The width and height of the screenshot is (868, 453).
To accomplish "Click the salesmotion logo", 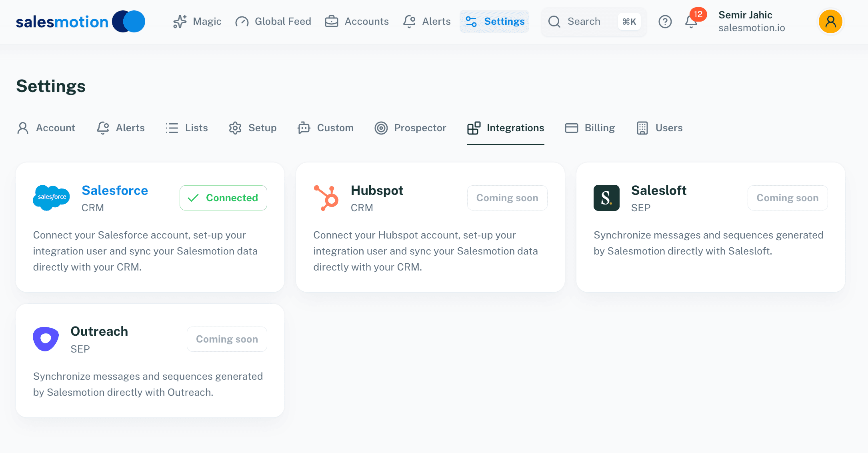I will (x=80, y=22).
